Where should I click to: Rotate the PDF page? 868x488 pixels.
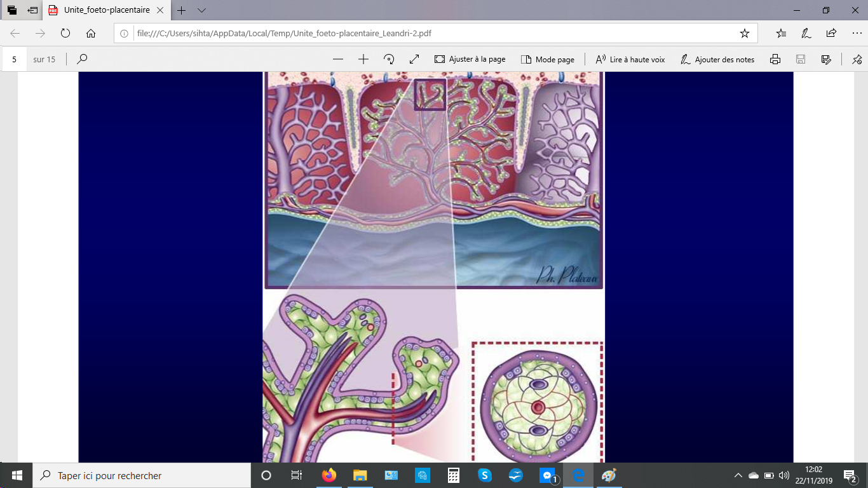click(389, 59)
